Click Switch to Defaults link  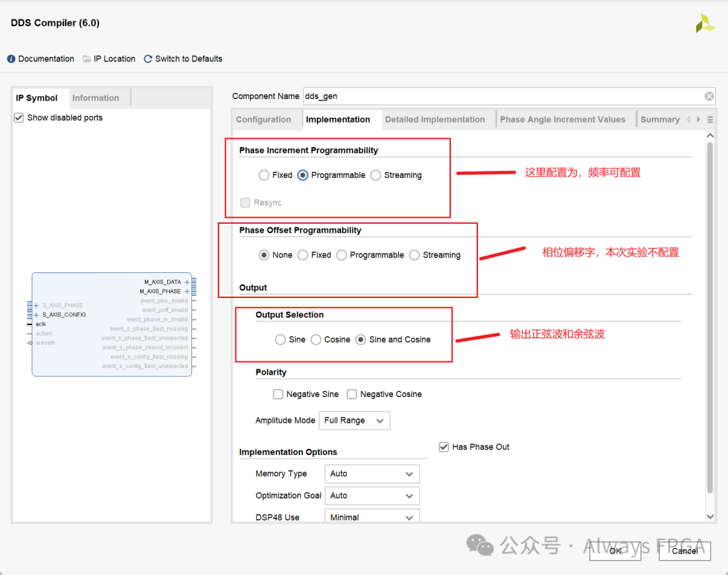189,59
